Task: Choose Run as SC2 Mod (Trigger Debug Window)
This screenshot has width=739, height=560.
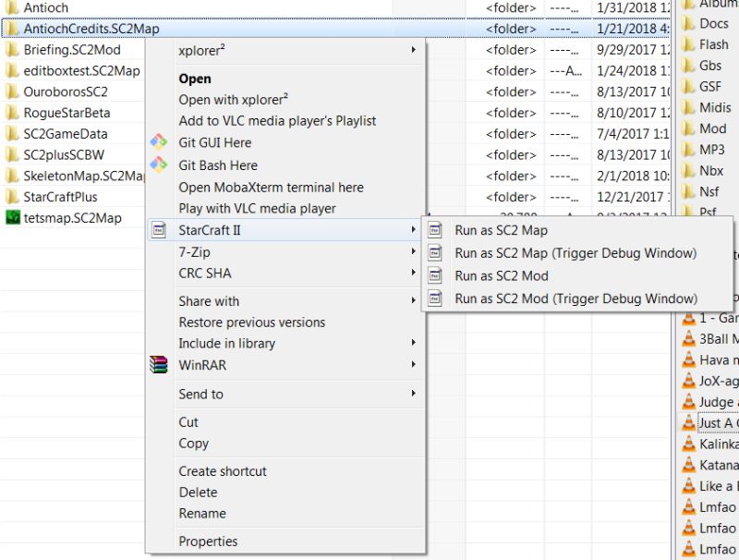Action: (575, 298)
